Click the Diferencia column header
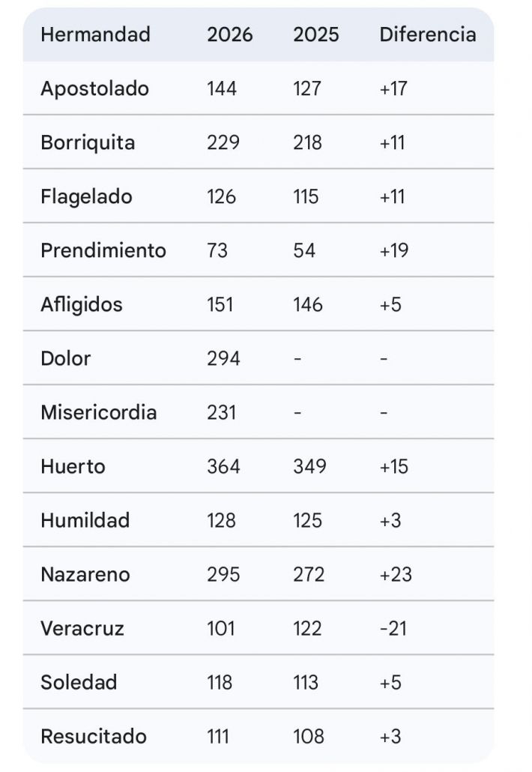Viewport: 532px width, 772px height. (x=427, y=34)
